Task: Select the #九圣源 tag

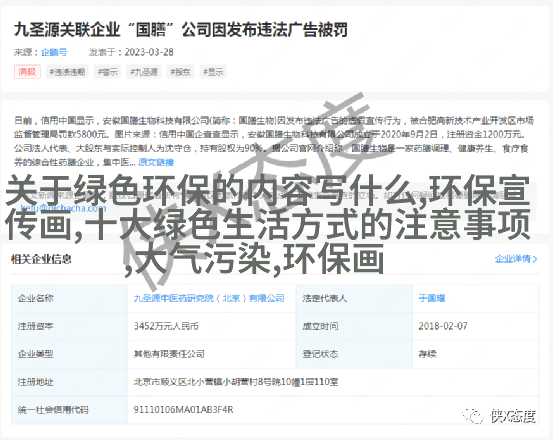Action: [144, 72]
